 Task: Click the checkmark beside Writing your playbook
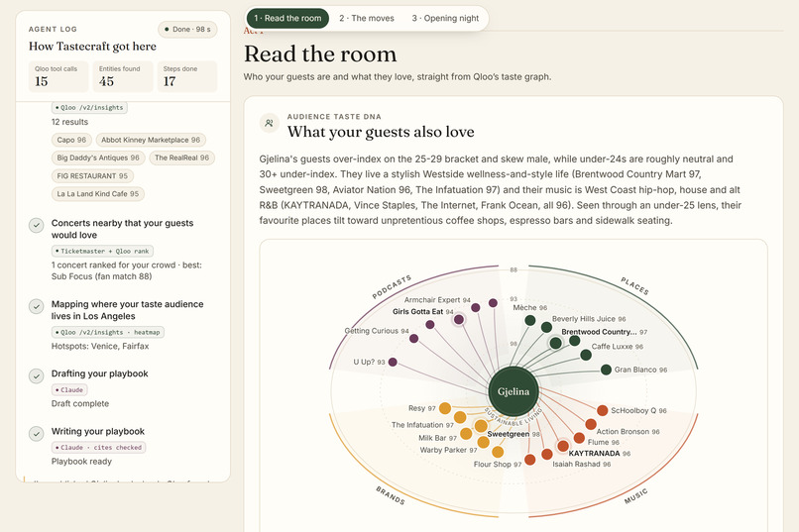point(36,433)
